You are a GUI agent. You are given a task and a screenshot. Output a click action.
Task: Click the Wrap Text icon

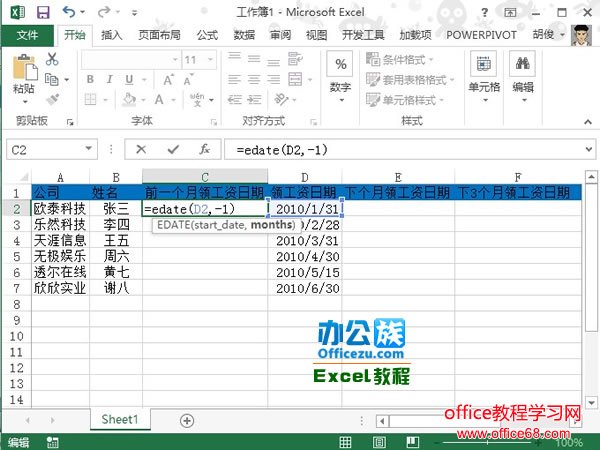pyautogui.click(x=295, y=59)
